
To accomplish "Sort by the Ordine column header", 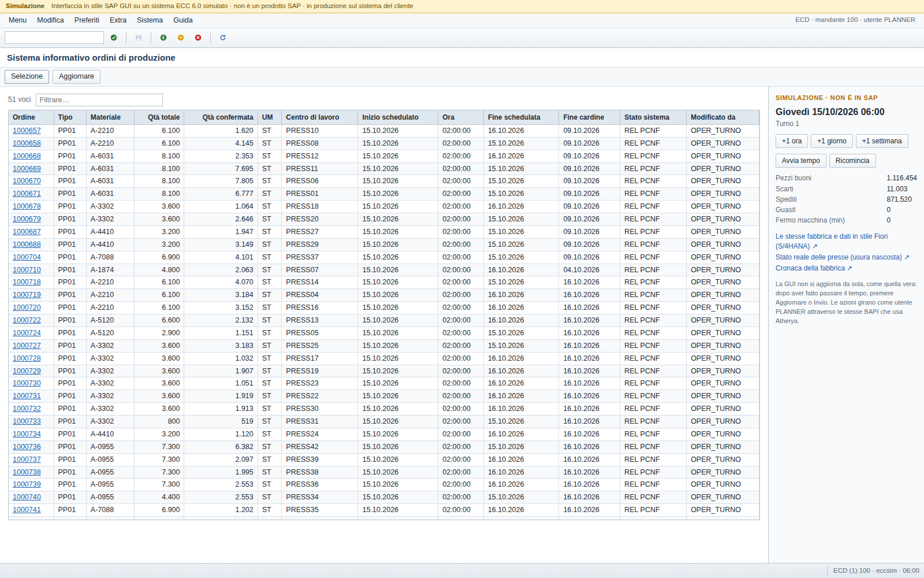I will coord(31,117).
